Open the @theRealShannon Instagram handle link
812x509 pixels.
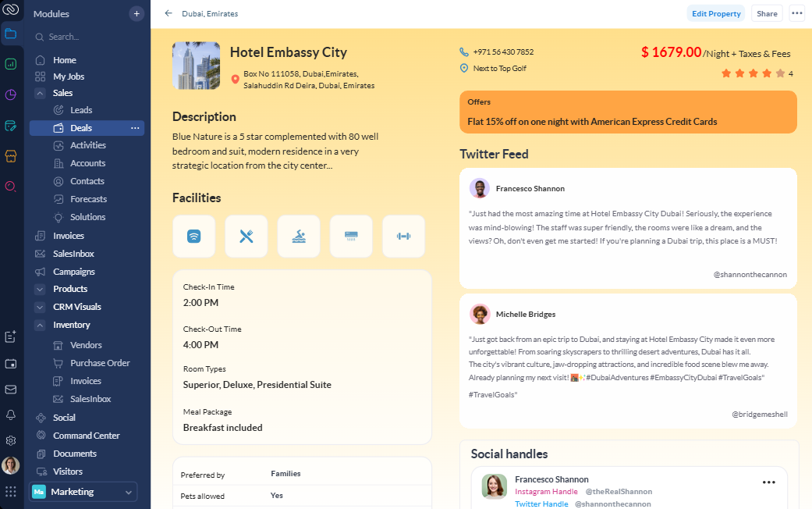point(619,491)
